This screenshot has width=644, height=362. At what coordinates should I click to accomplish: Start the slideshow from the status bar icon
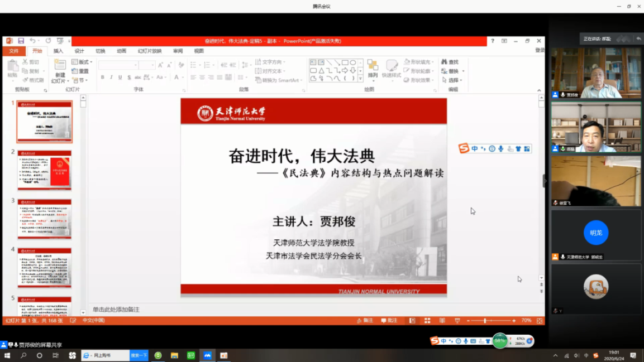(457, 321)
